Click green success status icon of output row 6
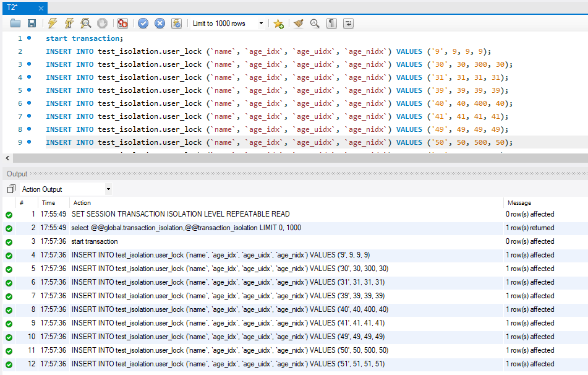 click(x=9, y=283)
